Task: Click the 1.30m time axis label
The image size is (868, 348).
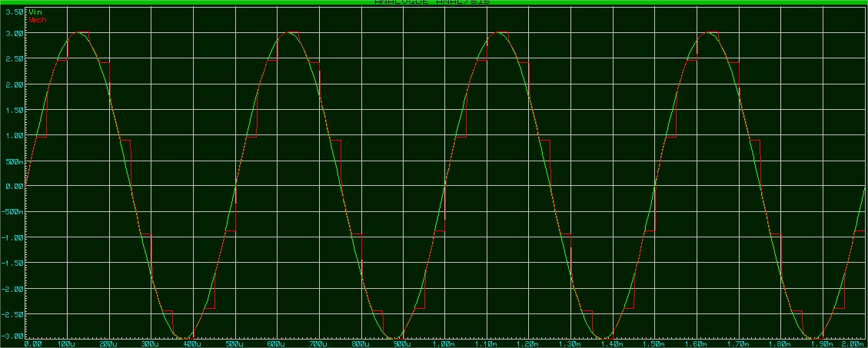Action: click(x=570, y=343)
